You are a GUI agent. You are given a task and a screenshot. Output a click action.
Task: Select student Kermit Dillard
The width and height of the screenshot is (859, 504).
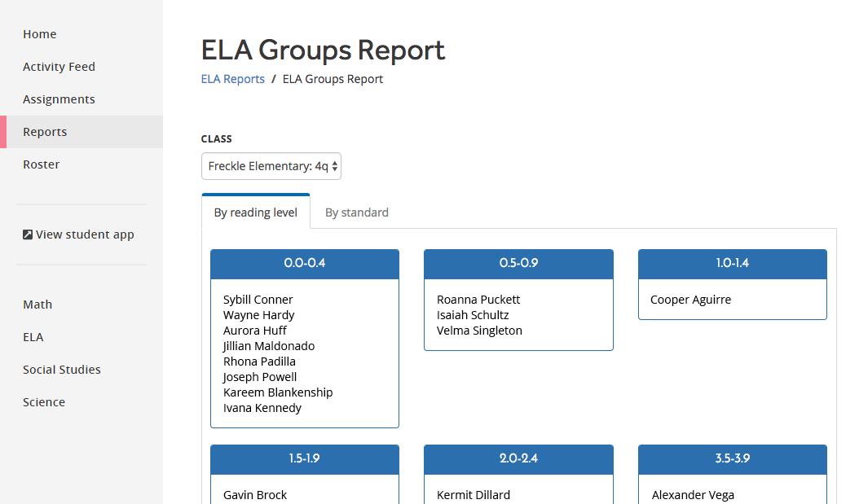474,495
